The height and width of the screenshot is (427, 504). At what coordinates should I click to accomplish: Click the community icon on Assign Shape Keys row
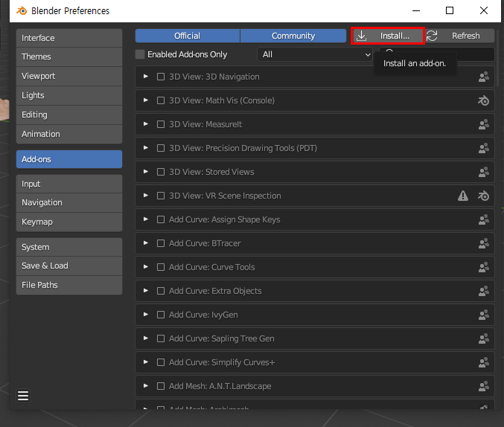tap(483, 219)
